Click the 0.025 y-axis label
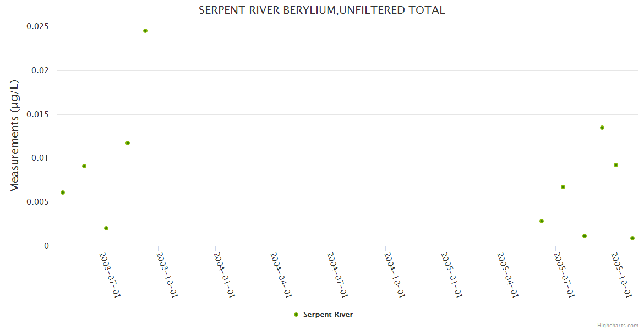This screenshot has width=644, height=330. pos(37,26)
